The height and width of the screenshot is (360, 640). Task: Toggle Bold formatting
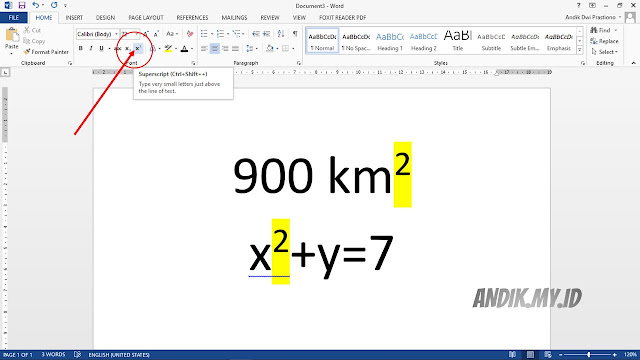(x=80, y=49)
